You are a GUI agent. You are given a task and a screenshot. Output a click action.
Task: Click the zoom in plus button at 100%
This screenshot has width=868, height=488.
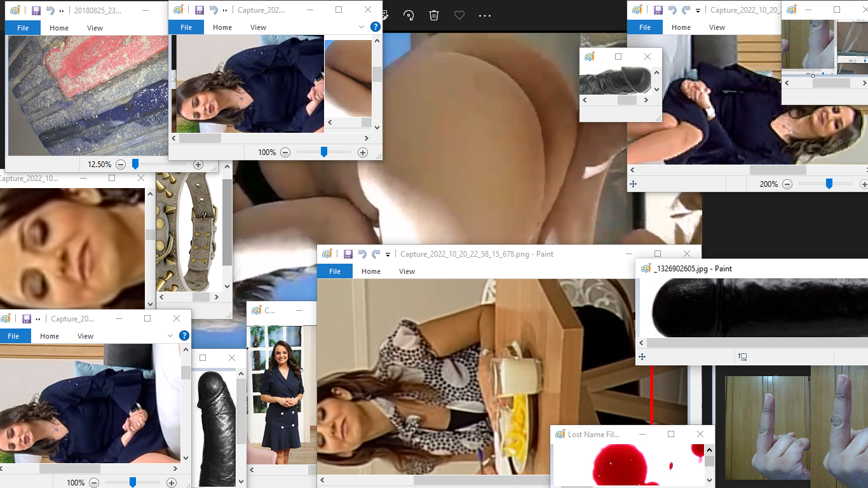tap(363, 152)
